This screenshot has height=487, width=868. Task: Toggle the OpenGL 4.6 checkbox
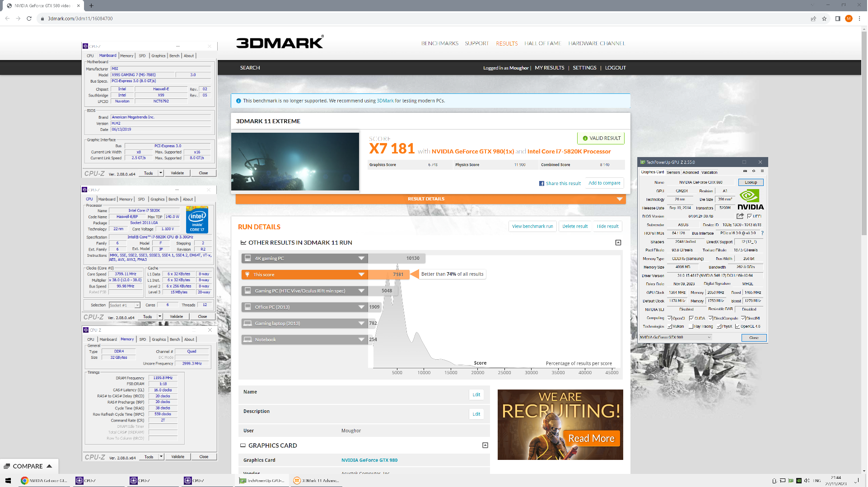(x=737, y=326)
